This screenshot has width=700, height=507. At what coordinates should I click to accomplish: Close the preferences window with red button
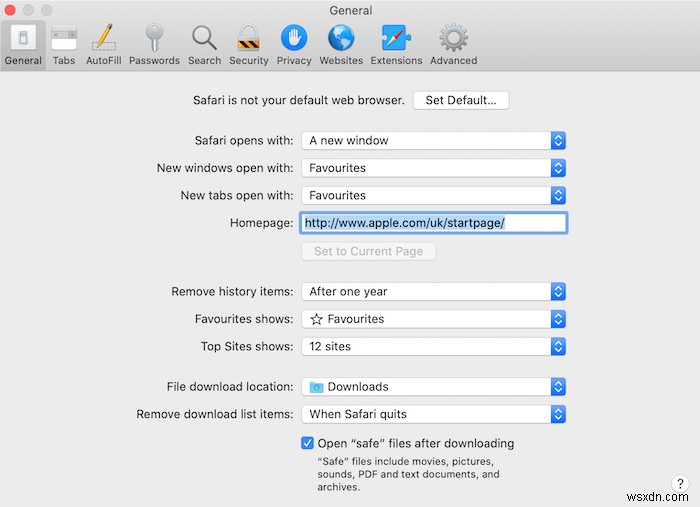(x=10, y=10)
